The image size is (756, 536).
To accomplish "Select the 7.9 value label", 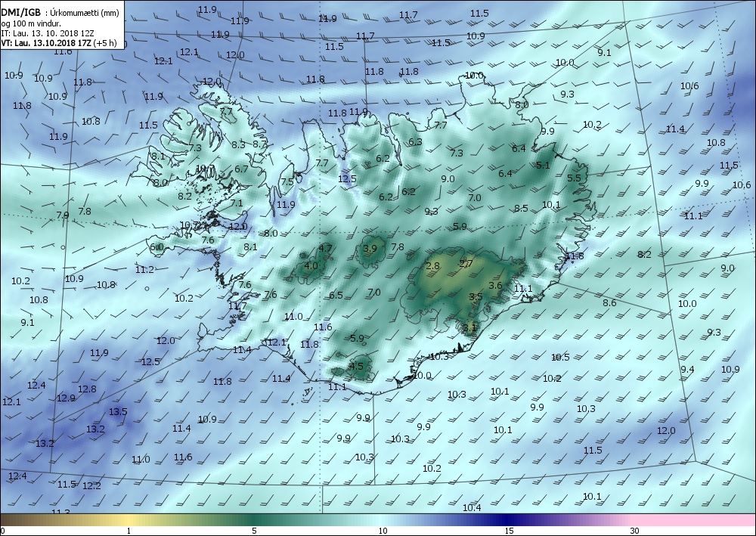I will click(63, 215).
